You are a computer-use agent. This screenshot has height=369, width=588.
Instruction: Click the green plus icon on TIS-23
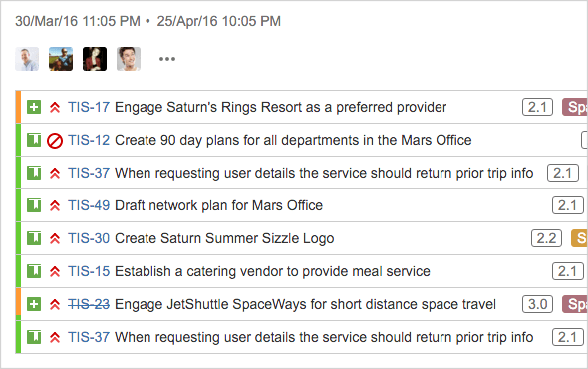[x=34, y=304]
